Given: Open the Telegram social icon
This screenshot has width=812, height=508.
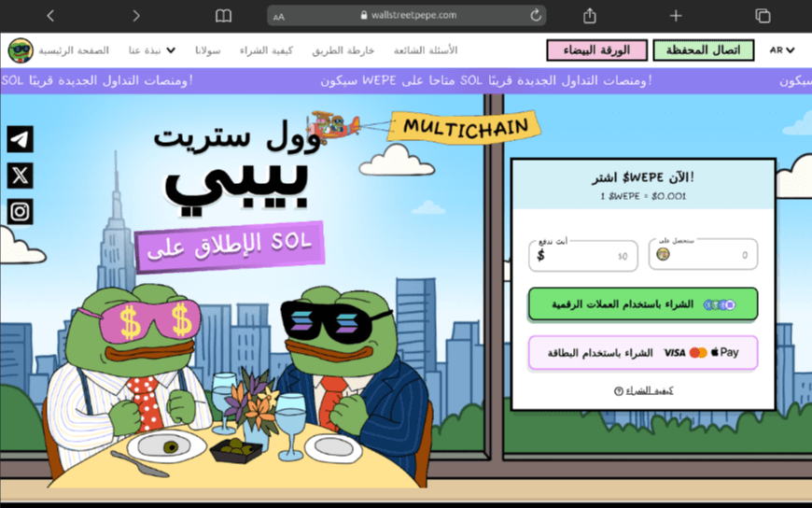Looking at the screenshot, I should pyautogui.click(x=20, y=139).
